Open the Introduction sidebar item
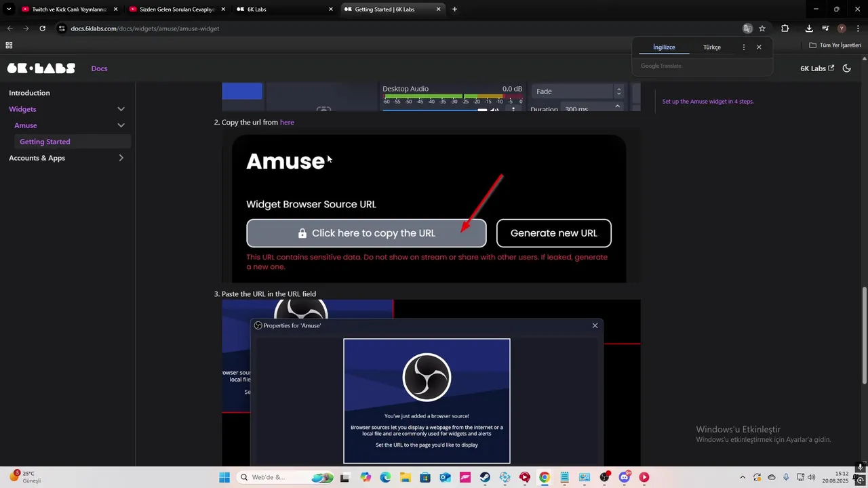Viewport: 868px width, 488px height. click(x=29, y=93)
